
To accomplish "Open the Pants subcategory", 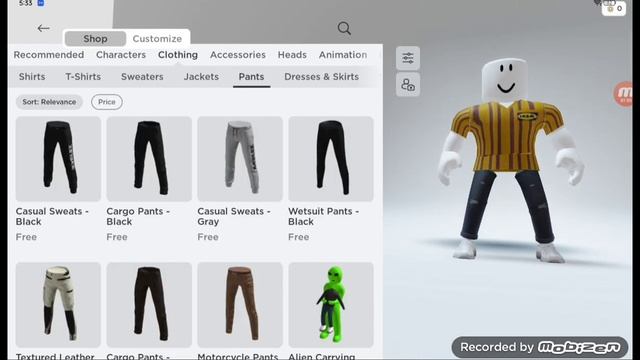I will pyautogui.click(x=251, y=76).
